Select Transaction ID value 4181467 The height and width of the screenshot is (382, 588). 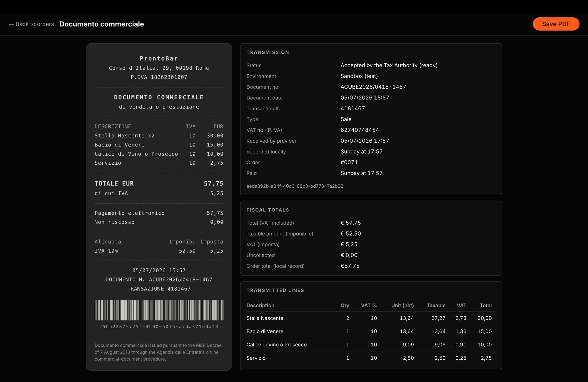(353, 109)
